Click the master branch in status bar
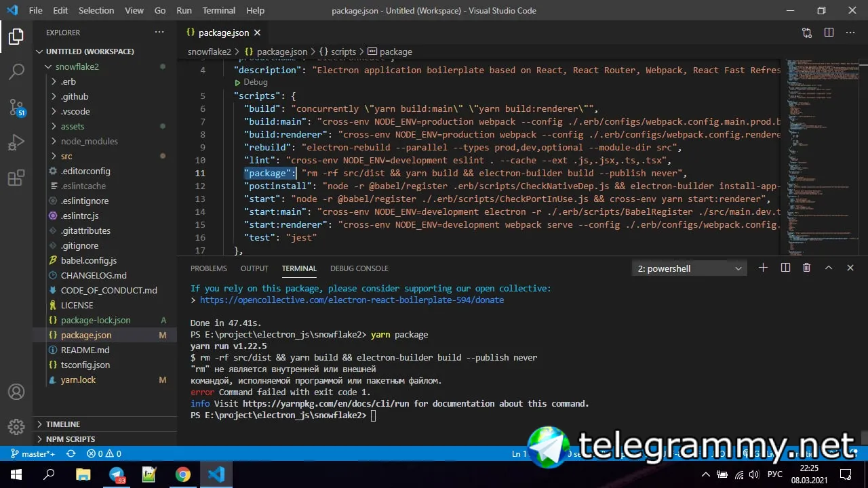 point(33,454)
